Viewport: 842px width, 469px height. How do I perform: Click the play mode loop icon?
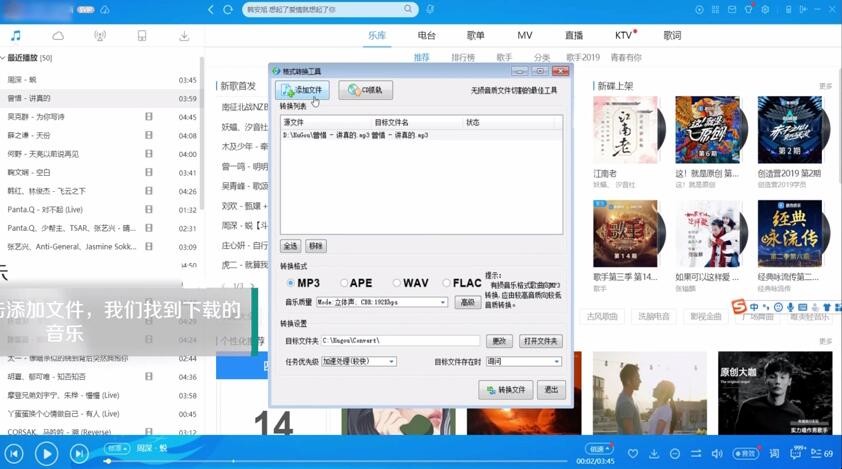pyautogui.click(x=696, y=454)
